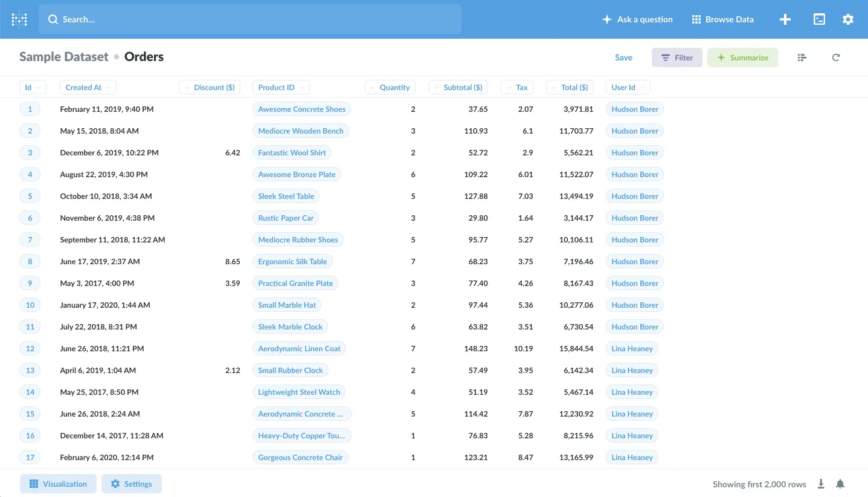The height and width of the screenshot is (497, 868).
Task: Save the Orders question
Action: [x=623, y=57]
